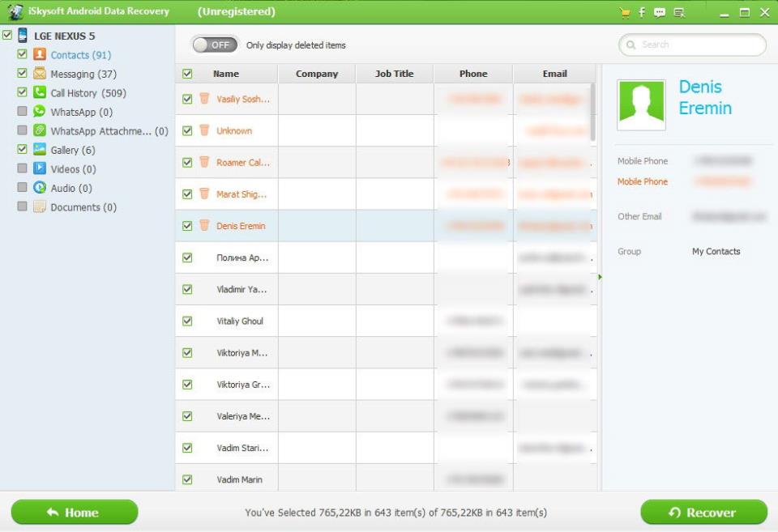
Task: Sort by the Name column header
Action: tap(226, 74)
